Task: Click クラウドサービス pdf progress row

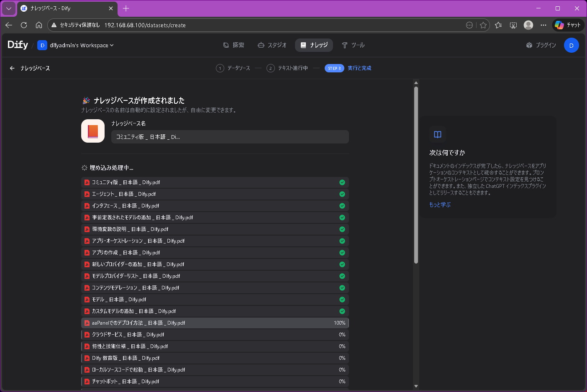Action: coord(215,335)
